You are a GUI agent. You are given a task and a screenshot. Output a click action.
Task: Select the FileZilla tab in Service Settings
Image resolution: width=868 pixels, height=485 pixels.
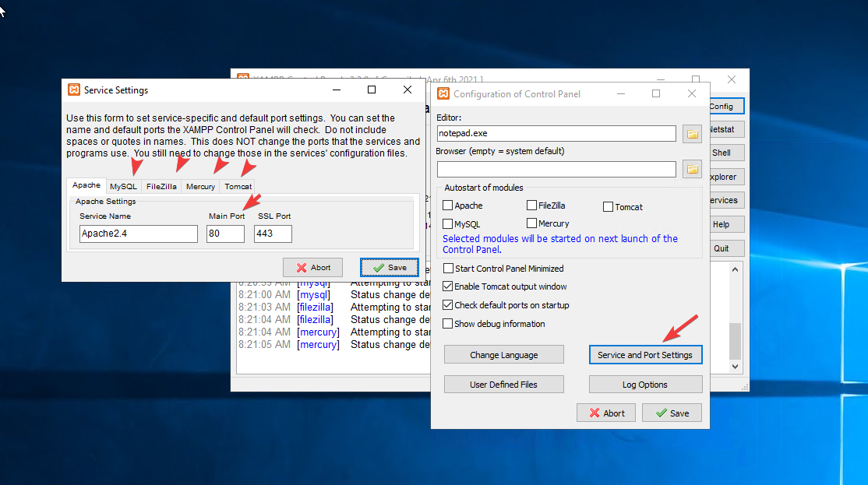161,186
